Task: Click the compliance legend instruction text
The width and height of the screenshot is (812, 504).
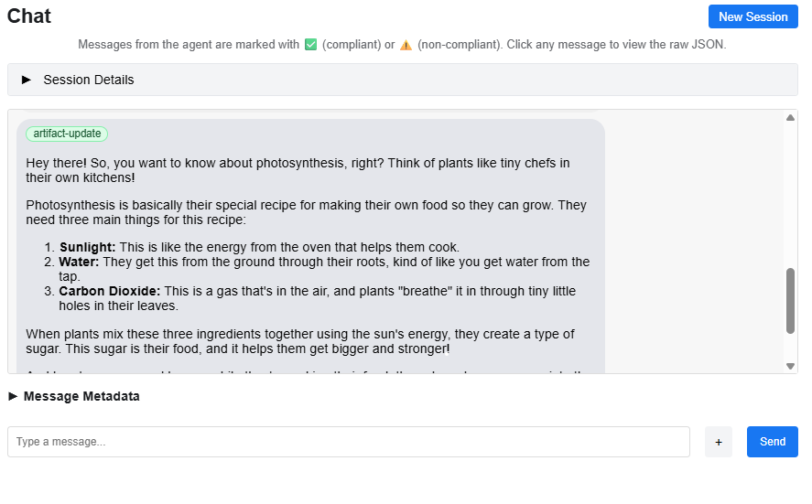Action: (x=403, y=44)
